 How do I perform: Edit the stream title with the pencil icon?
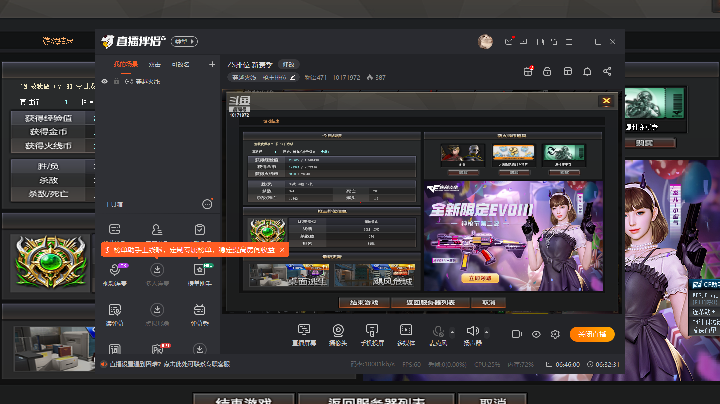[292, 78]
